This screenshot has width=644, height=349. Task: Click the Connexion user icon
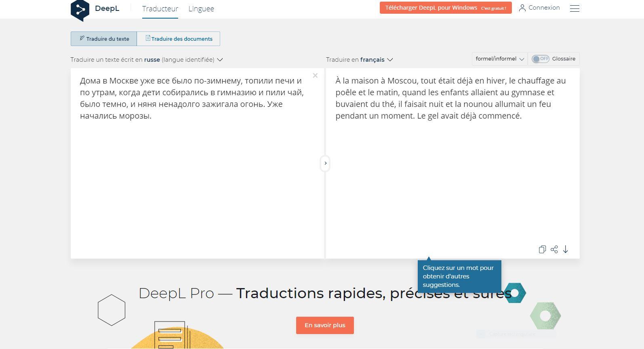pyautogui.click(x=522, y=8)
